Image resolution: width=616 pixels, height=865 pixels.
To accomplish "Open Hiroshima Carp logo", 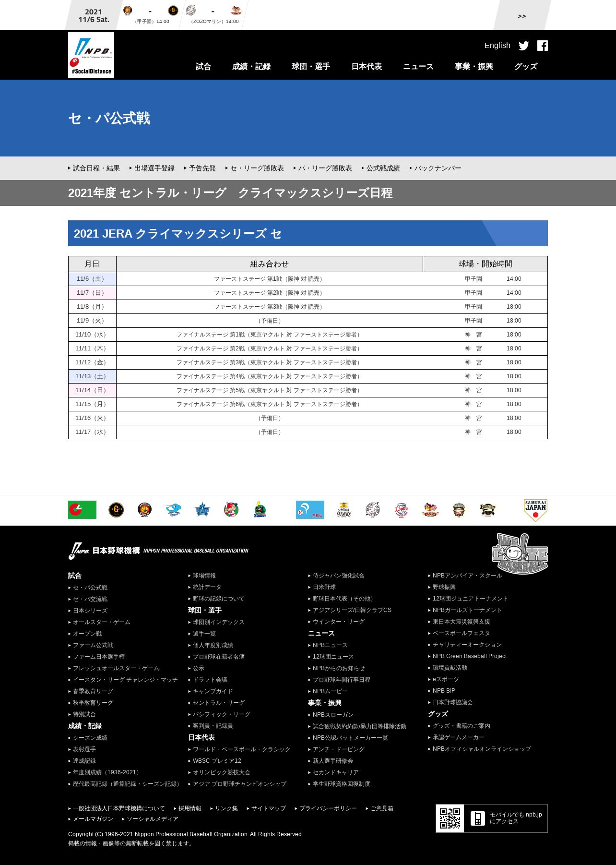I will click(231, 510).
